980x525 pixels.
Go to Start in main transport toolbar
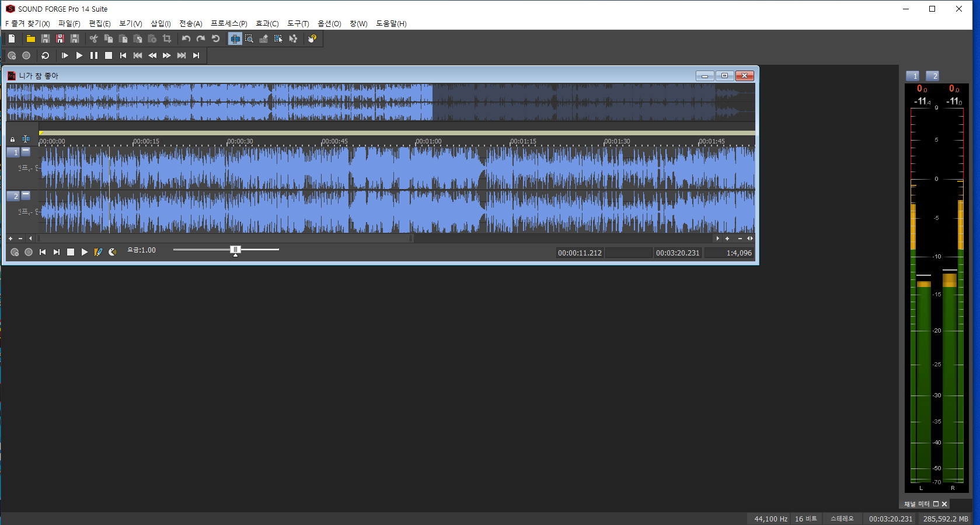123,55
